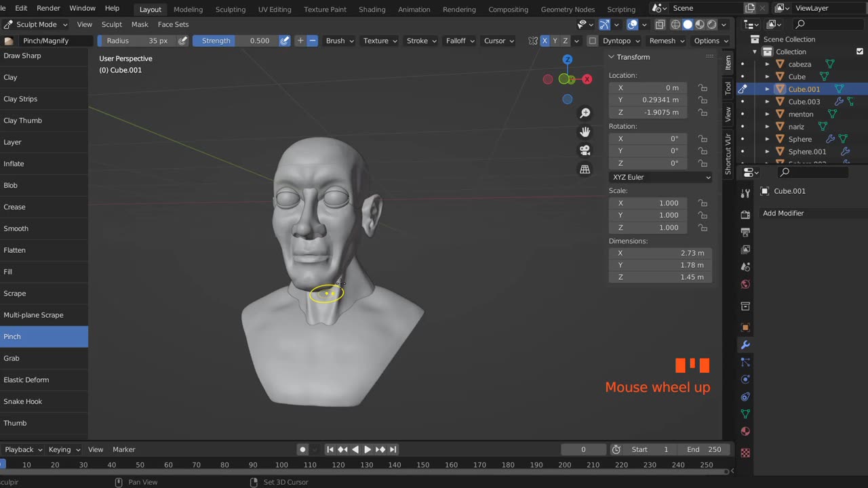Expand the cabeza object in outliner
The height and width of the screenshot is (488, 868).
coord(767,64)
